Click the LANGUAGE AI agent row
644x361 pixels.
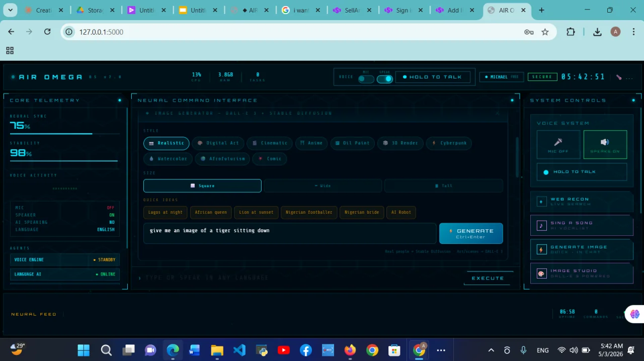65,275
